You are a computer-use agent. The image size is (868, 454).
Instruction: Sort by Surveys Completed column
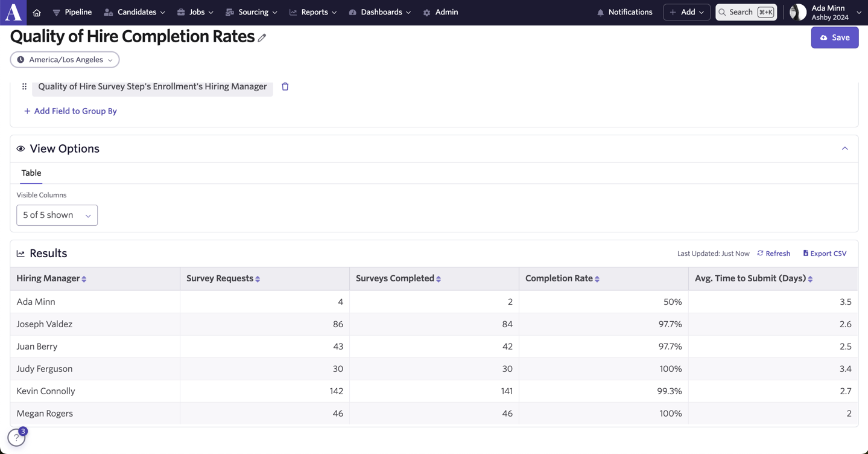coord(439,279)
